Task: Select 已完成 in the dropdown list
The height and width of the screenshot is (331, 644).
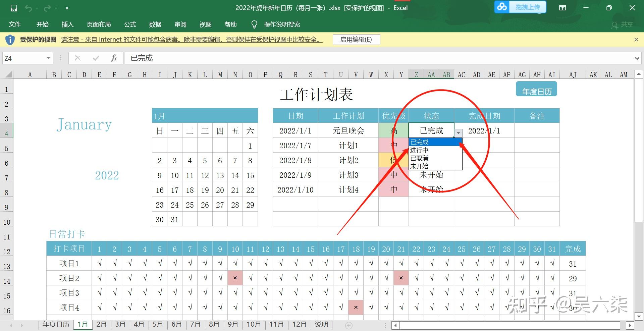Action: tap(435, 142)
